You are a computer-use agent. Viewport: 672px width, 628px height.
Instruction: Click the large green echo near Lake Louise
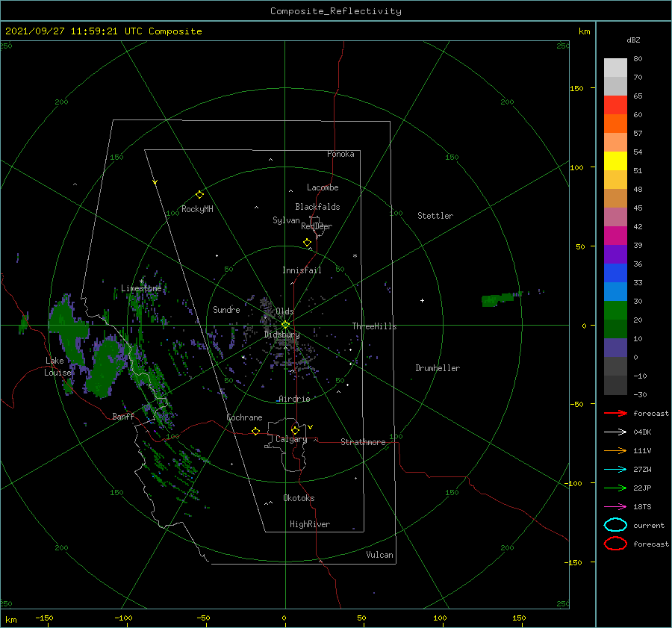point(104,367)
